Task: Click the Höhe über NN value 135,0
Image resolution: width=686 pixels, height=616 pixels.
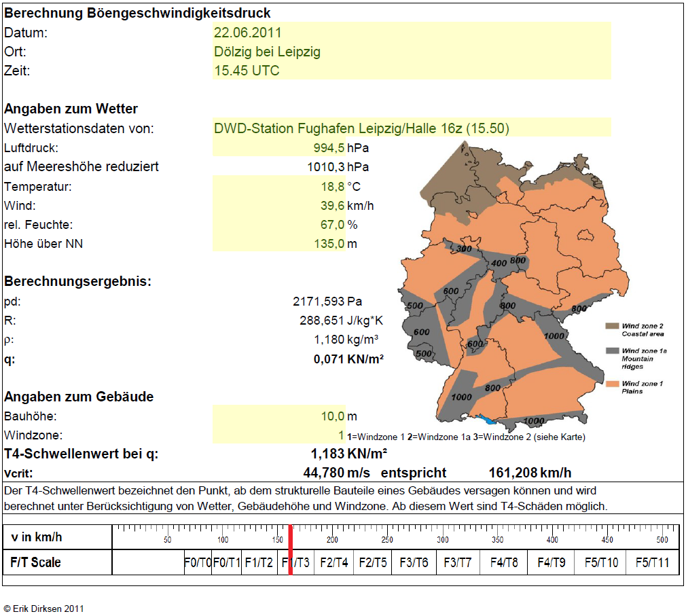Action: pyautogui.click(x=279, y=243)
